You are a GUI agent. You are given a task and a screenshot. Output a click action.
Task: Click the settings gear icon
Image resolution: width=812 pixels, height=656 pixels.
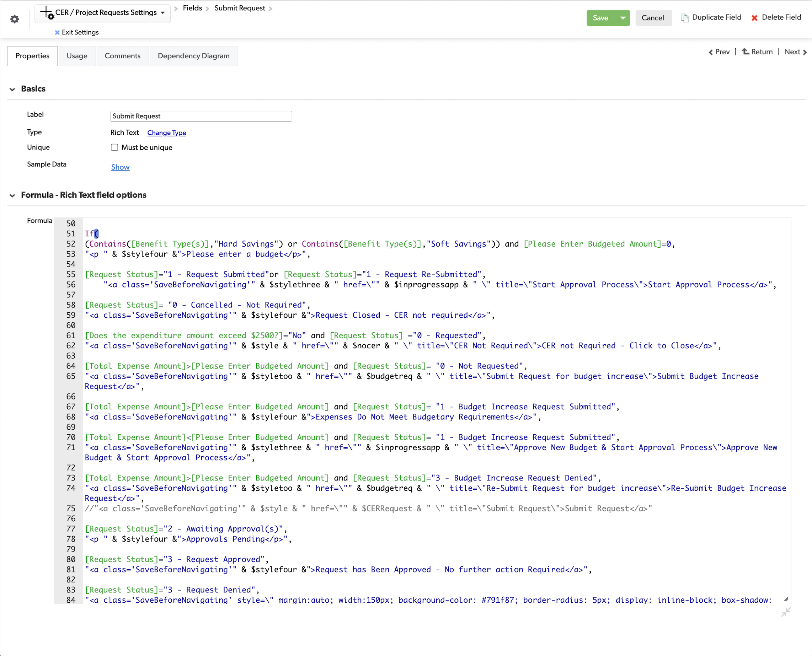click(14, 19)
